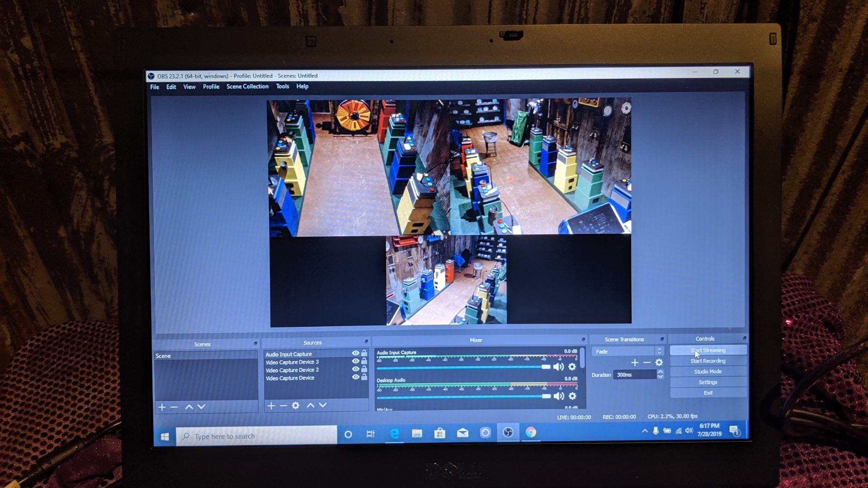The width and height of the screenshot is (868, 488).
Task: Open the Tools menu
Action: [282, 86]
